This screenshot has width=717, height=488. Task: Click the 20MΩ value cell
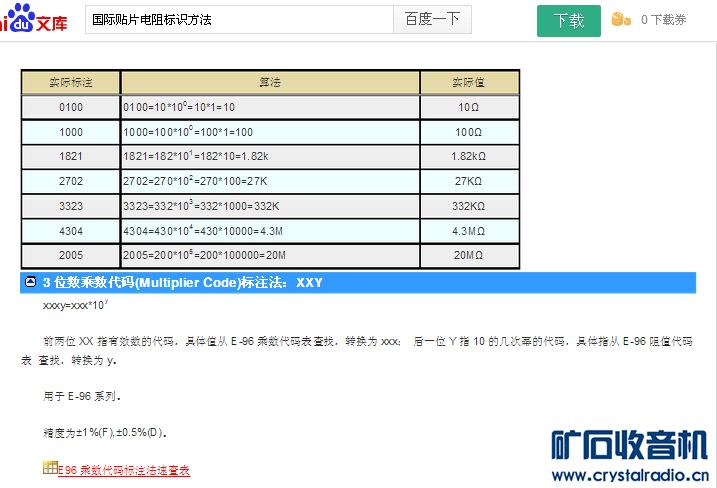click(469, 255)
